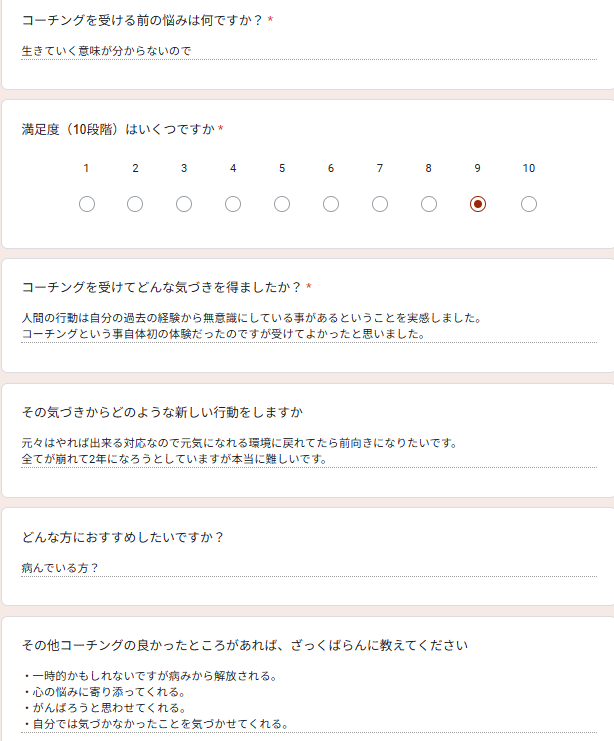Focus the どんな気づきを得ましたか answer text area
Screen dimensions: 614x741
[x=309, y=326]
